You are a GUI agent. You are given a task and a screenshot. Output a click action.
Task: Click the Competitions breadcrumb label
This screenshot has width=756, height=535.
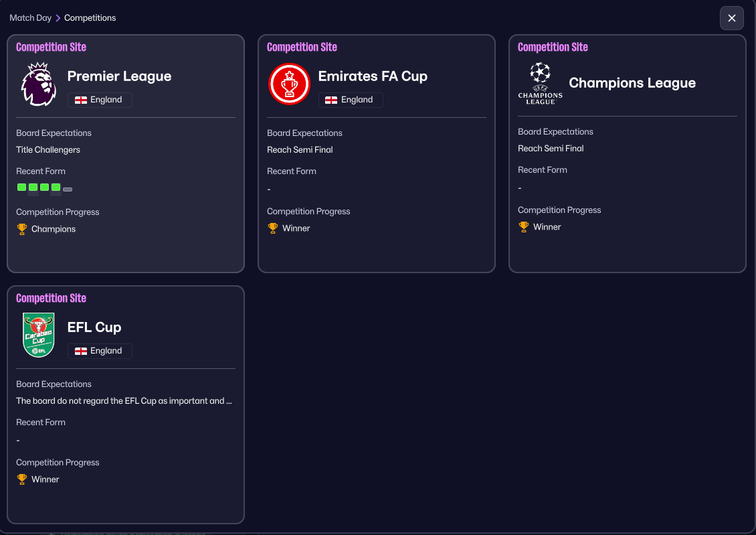pyautogui.click(x=90, y=18)
